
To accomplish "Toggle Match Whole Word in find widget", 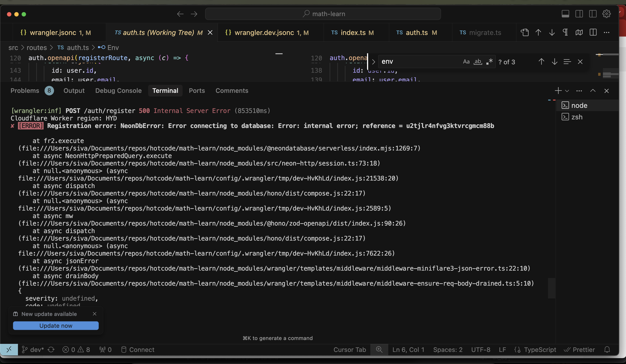I will pyautogui.click(x=478, y=62).
